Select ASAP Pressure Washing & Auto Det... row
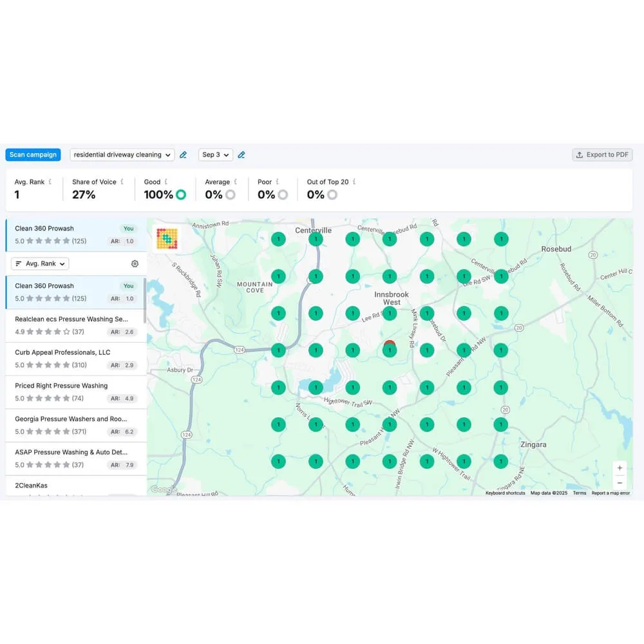The image size is (644, 644). point(75,459)
